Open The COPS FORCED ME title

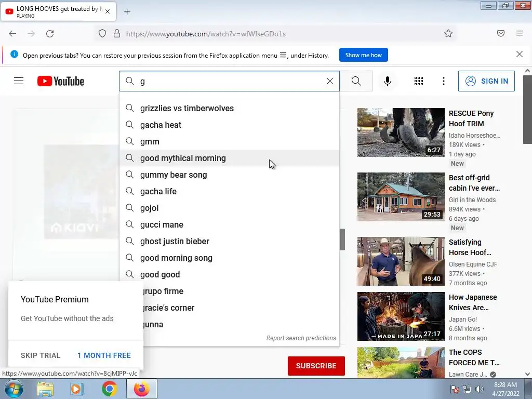click(474, 357)
